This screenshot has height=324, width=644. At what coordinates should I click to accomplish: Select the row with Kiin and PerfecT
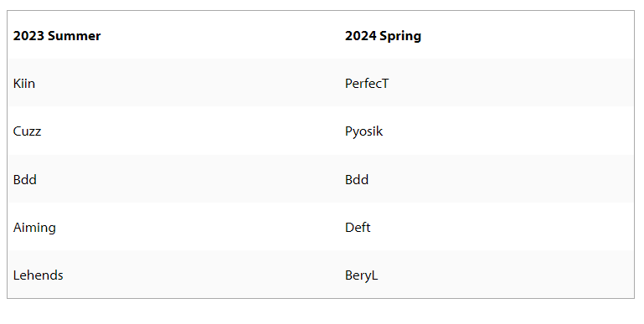pos(321,83)
